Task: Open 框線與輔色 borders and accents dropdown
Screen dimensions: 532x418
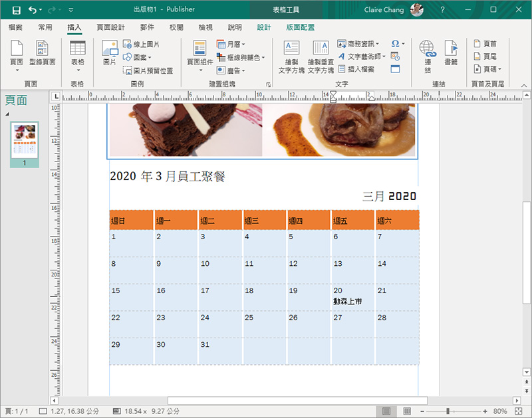Action: coord(241,57)
